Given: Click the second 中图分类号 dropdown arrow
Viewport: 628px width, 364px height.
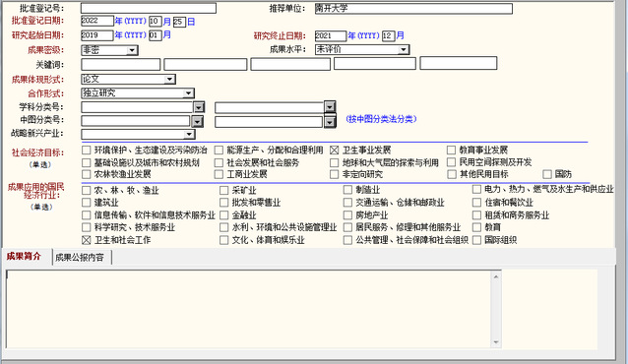Looking at the screenshot, I should [x=329, y=121].
